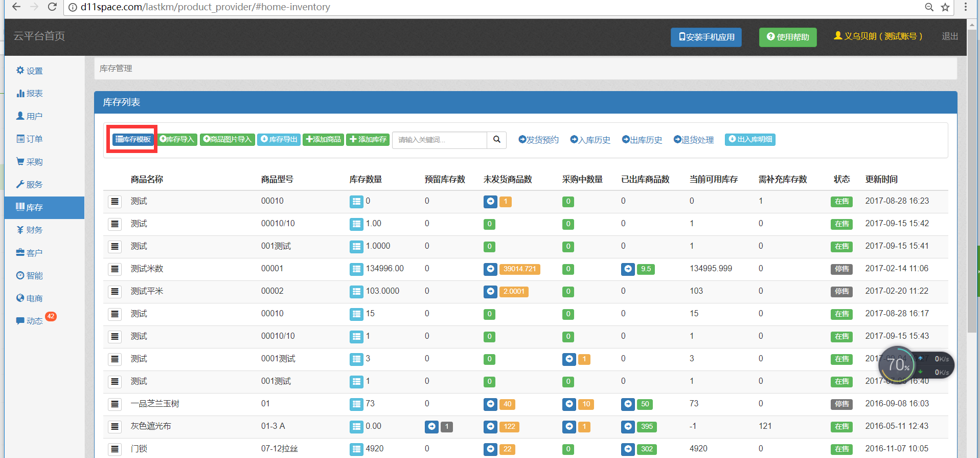980x458 pixels.
Task: Click 添加库存 button
Action: coord(368,139)
